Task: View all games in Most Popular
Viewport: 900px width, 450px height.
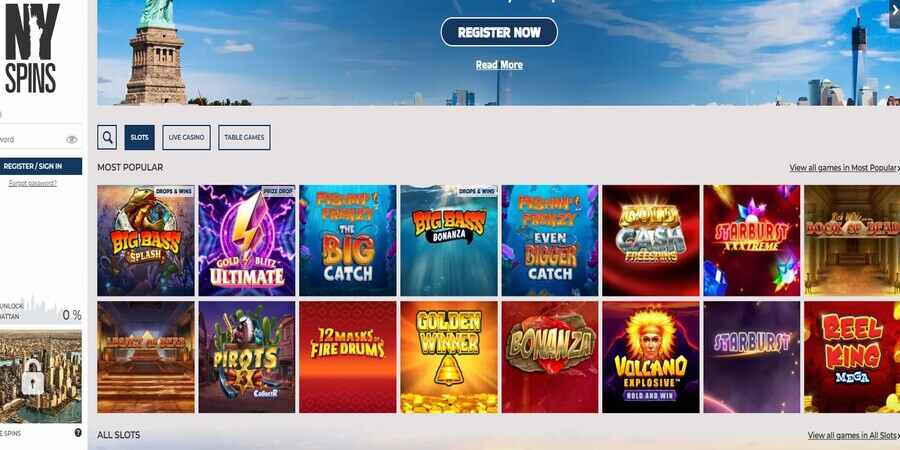Action: pos(844,168)
